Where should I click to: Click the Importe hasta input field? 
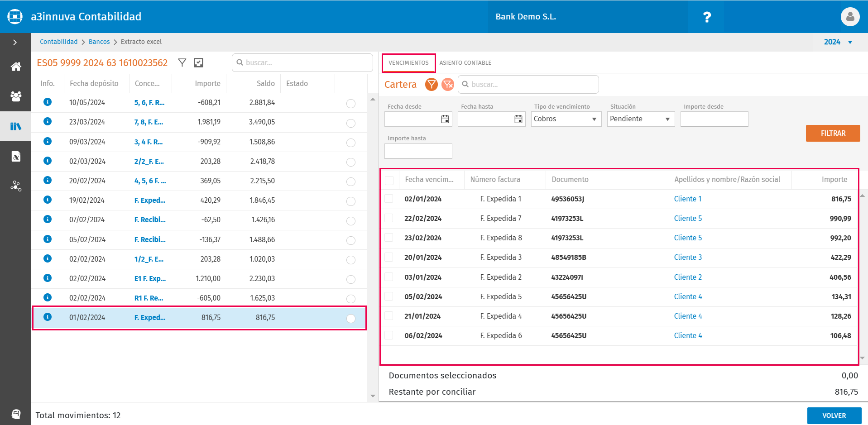click(x=418, y=151)
